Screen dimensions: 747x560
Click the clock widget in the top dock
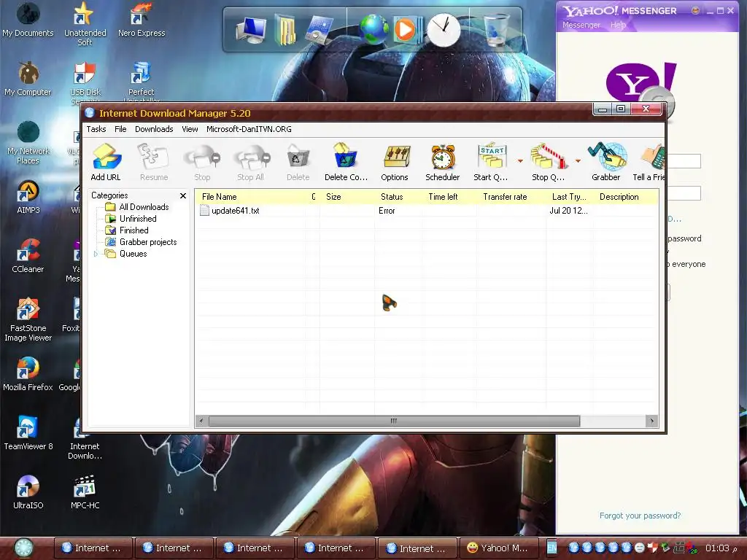coord(444,29)
